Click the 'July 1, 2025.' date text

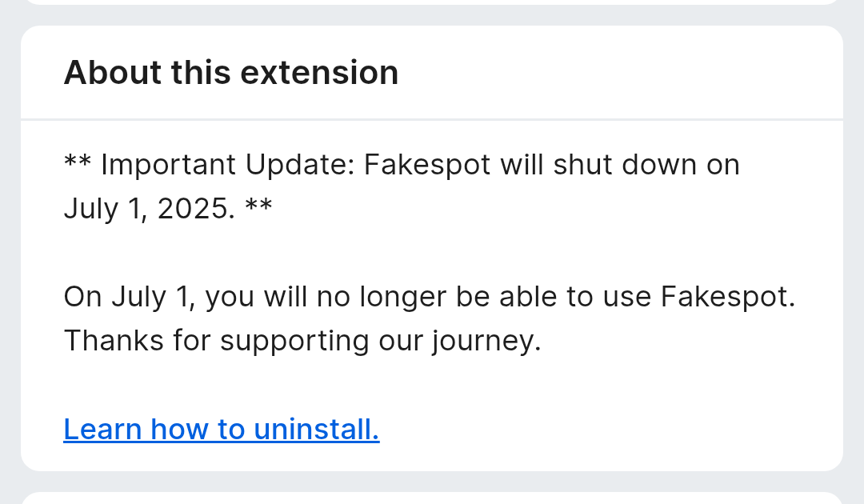click(149, 209)
